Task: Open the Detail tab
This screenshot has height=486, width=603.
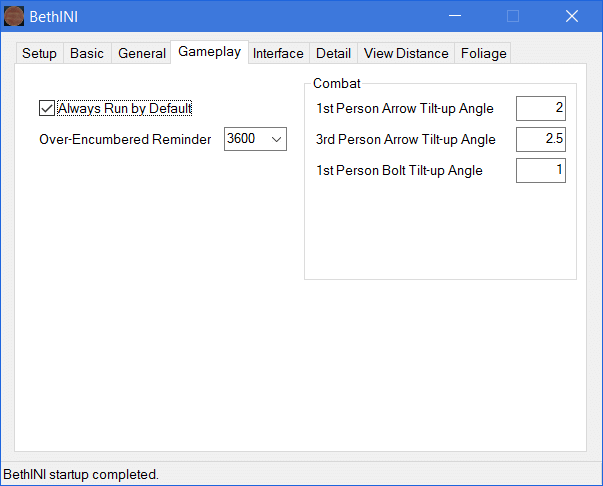Action: click(333, 54)
